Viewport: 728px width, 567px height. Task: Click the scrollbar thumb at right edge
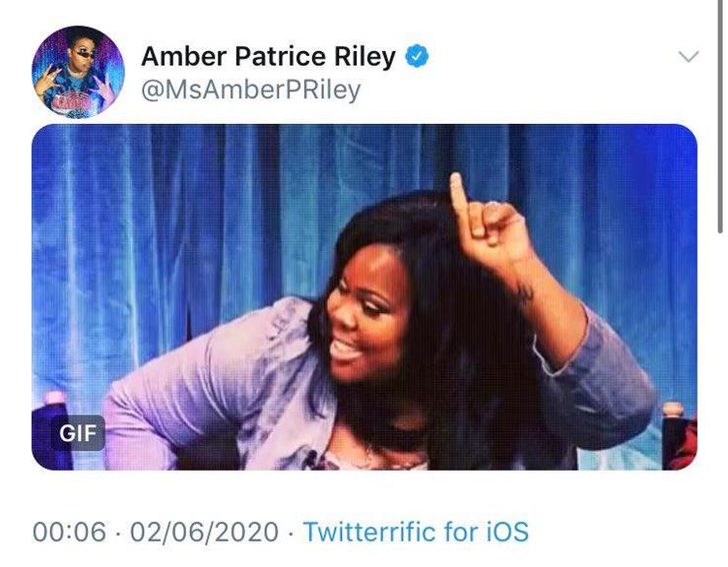pos(720,116)
